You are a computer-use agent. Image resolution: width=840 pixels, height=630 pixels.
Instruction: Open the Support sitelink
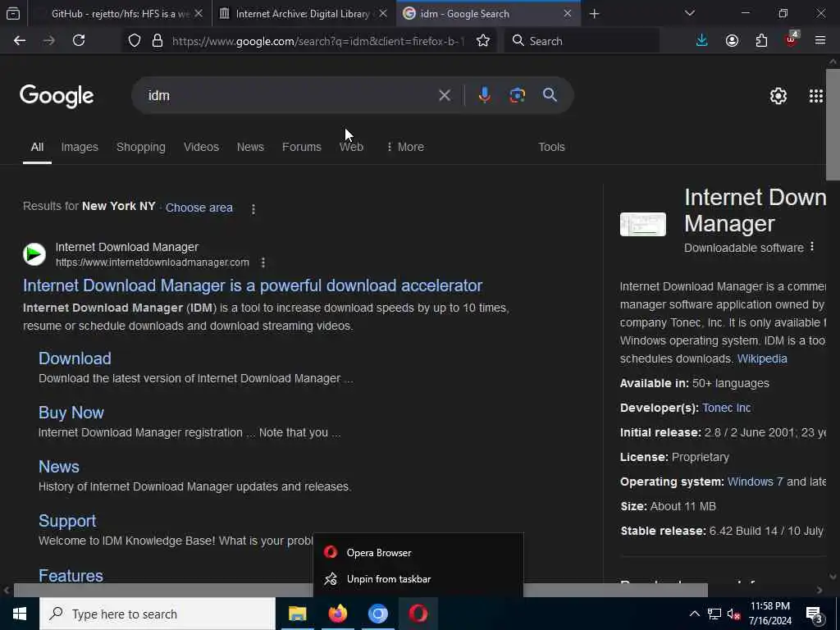coord(67,521)
